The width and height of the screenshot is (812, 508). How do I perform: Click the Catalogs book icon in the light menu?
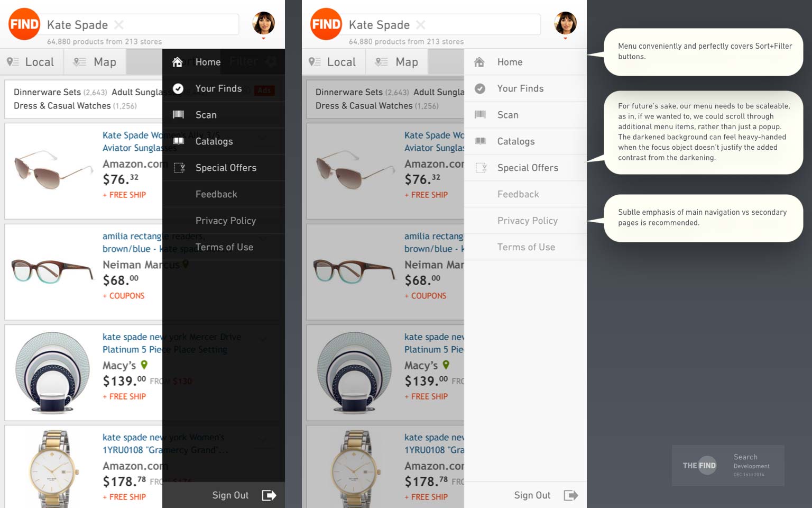(x=480, y=141)
